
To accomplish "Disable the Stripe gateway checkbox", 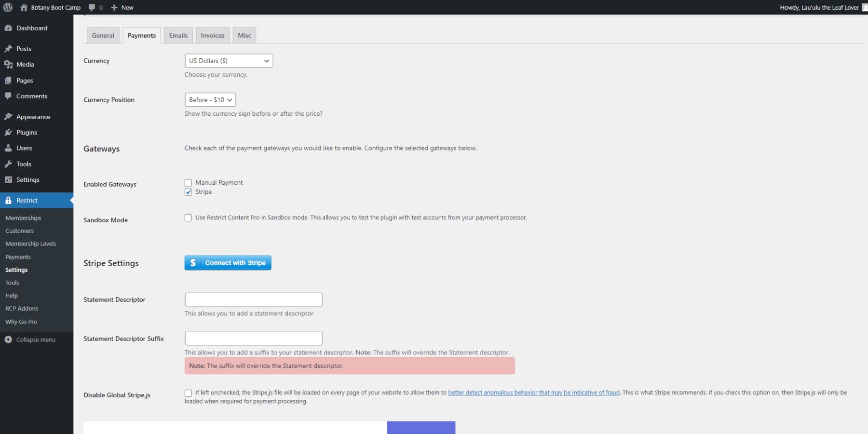I will click(x=188, y=192).
